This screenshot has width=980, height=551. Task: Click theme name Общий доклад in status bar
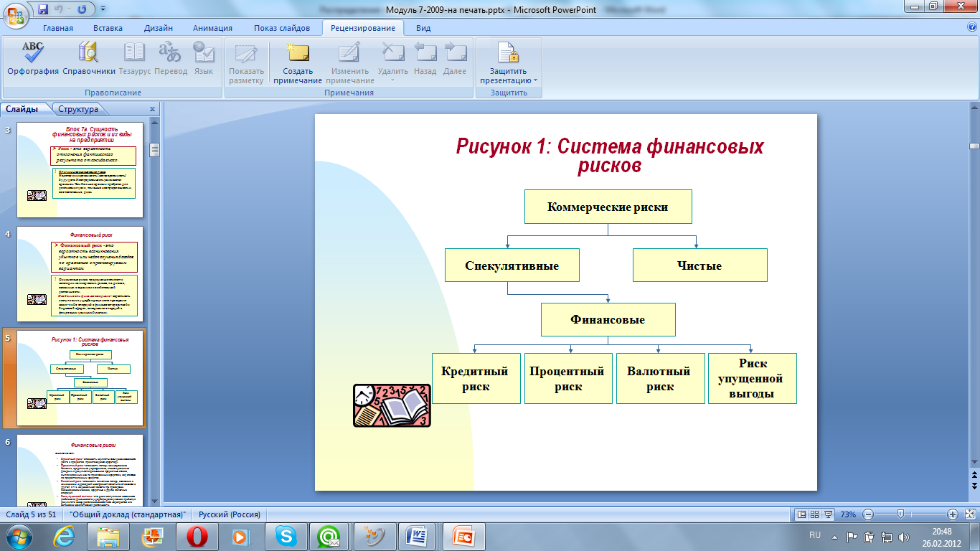(x=128, y=514)
